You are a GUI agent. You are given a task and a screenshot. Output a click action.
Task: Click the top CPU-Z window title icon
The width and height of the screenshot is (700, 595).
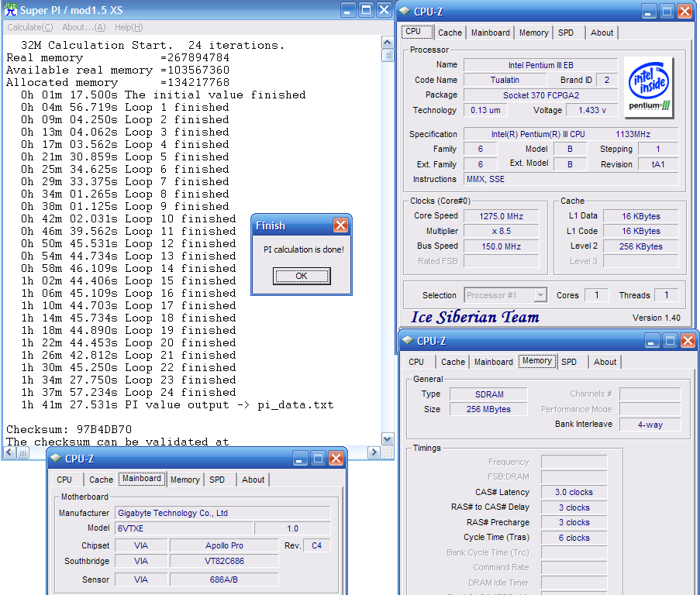point(405,11)
